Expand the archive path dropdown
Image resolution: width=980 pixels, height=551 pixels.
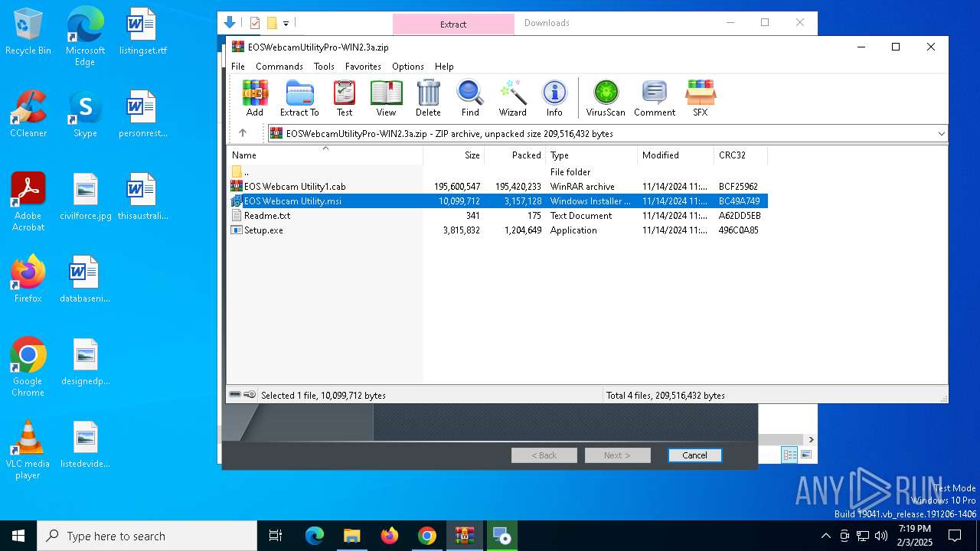[941, 133]
